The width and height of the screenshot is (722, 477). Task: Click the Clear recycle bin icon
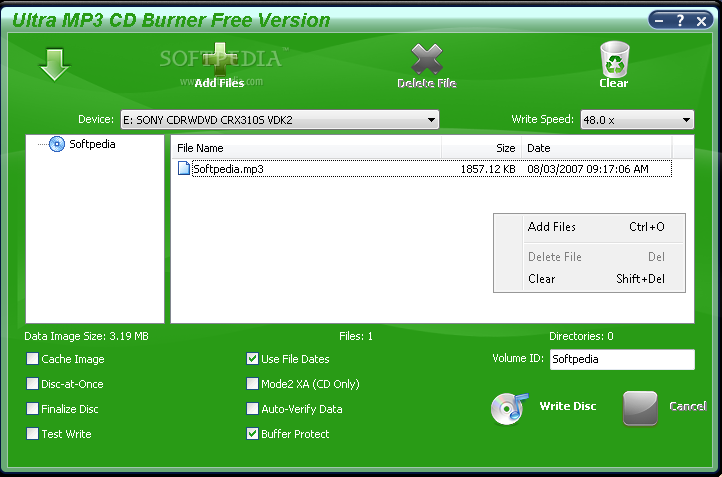(614, 59)
